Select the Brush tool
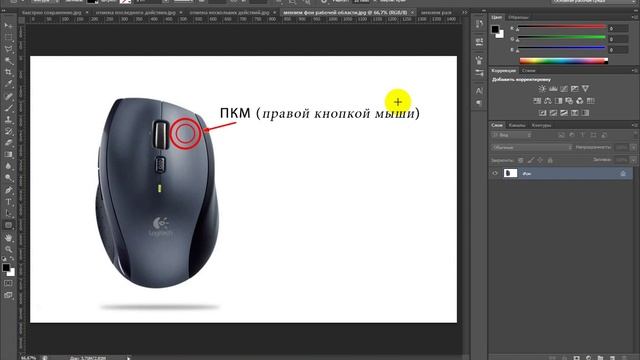The height and width of the screenshot is (360, 640). click(x=8, y=108)
